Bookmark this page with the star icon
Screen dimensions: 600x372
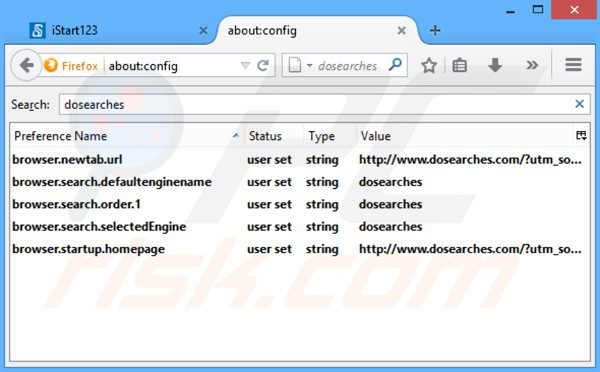pyautogui.click(x=429, y=65)
